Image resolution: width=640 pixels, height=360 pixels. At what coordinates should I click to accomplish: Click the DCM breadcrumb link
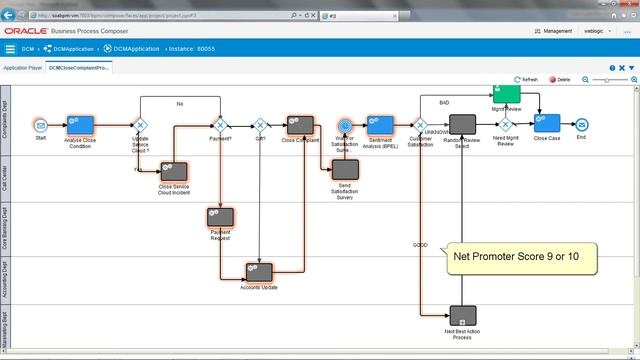pos(28,49)
